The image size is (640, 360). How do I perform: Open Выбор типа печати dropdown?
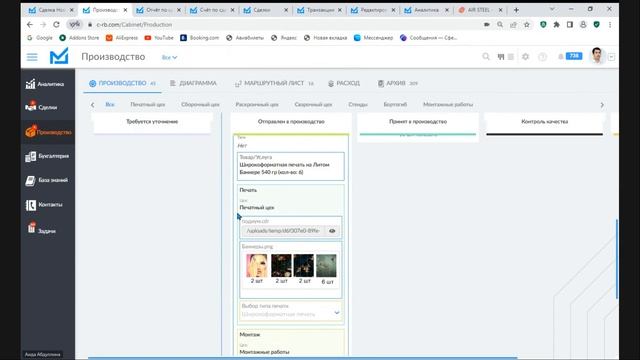(291, 311)
